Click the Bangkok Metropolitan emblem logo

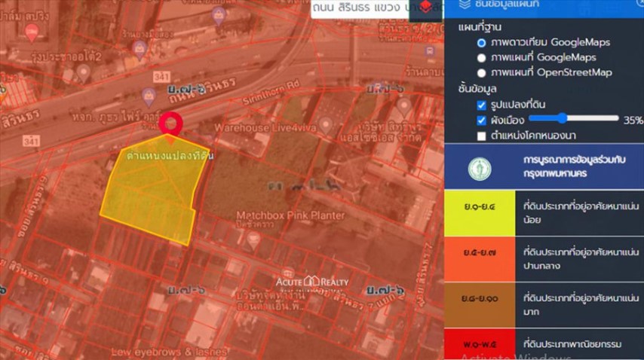(480, 169)
